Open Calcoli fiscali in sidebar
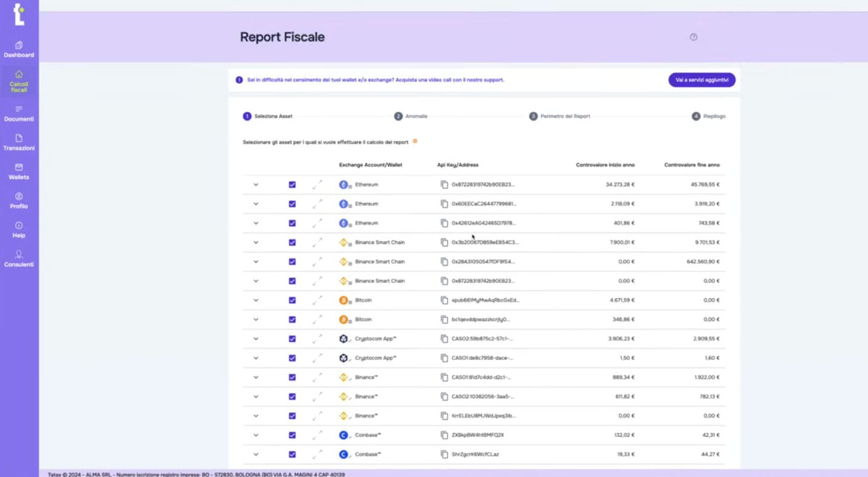The image size is (868, 477). [x=19, y=81]
